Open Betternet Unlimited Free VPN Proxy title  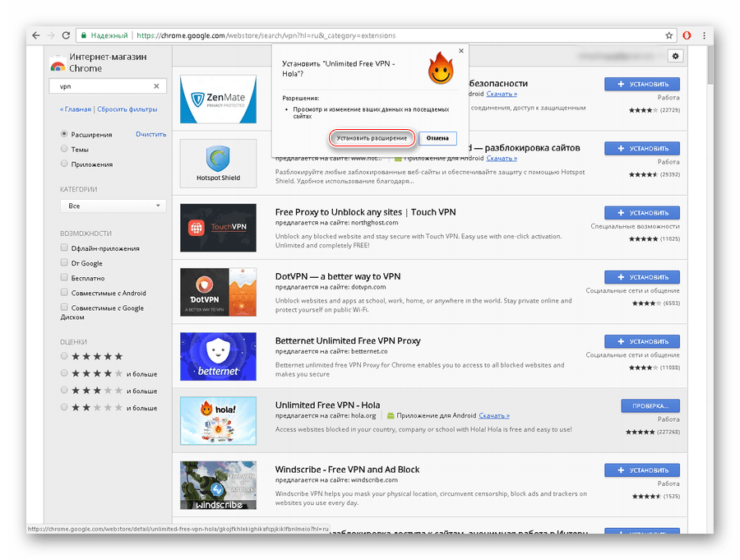[x=348, y=340]
